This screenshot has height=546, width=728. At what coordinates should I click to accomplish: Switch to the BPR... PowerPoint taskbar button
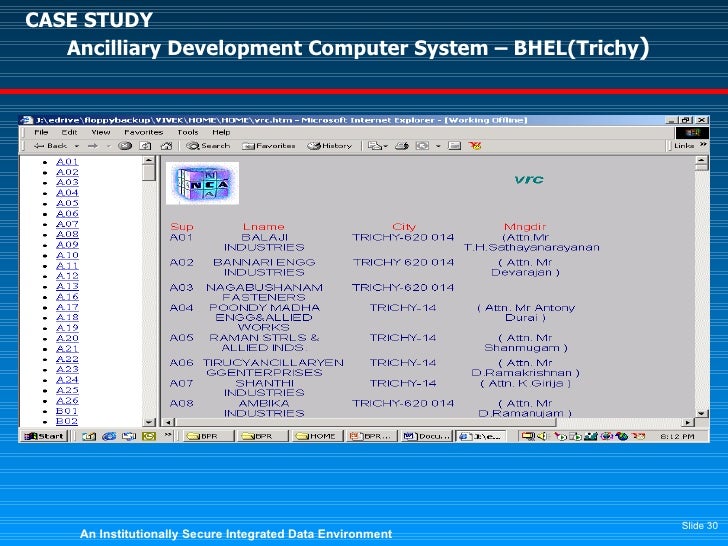click(x=371, y=436)
